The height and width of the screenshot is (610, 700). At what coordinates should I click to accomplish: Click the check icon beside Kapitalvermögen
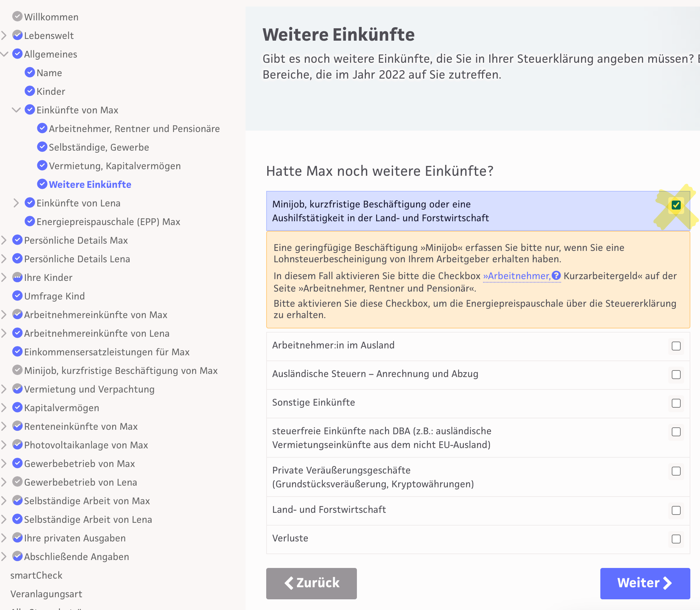[x=17, y=407]
